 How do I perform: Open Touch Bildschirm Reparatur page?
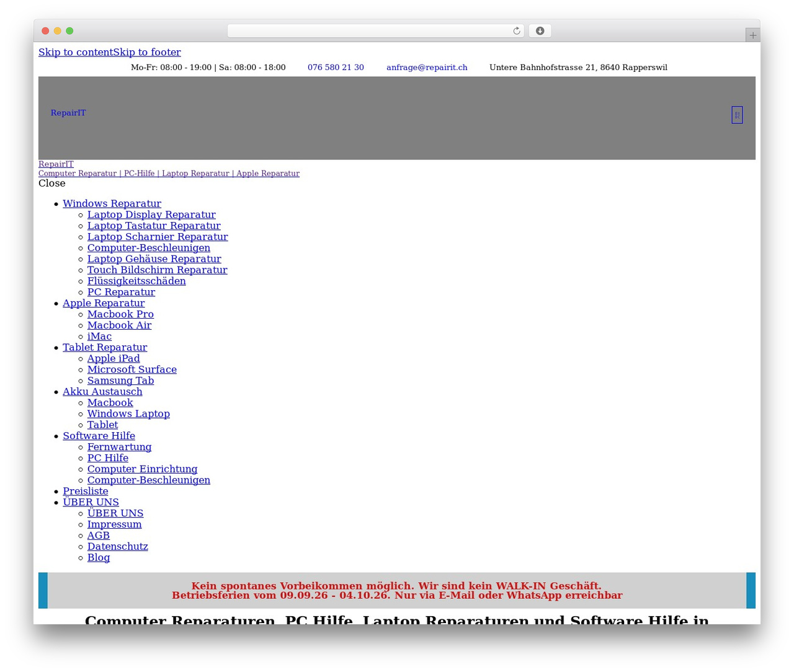[158, 270]
